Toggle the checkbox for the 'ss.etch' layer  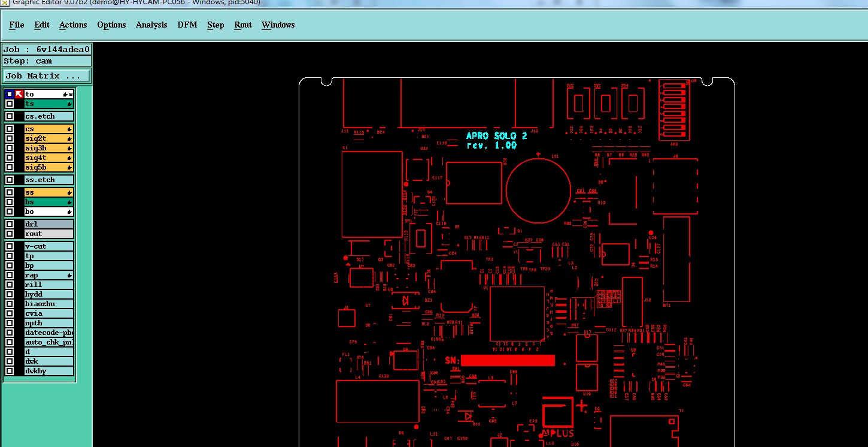[x=10, y=180]
